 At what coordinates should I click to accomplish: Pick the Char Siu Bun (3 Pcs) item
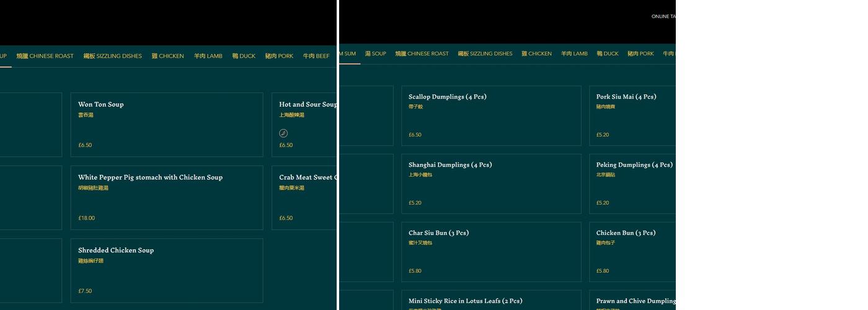click(x=491, y=252)
